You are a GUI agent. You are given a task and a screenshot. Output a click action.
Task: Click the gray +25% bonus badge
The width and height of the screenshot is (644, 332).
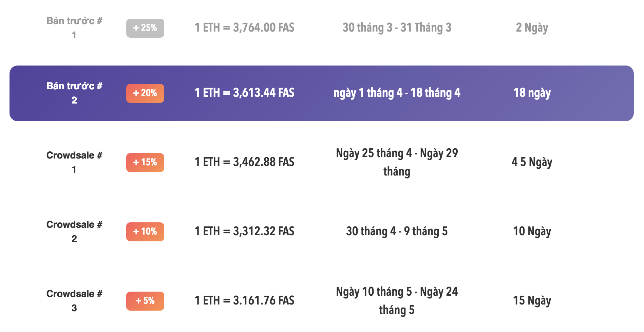145,28
